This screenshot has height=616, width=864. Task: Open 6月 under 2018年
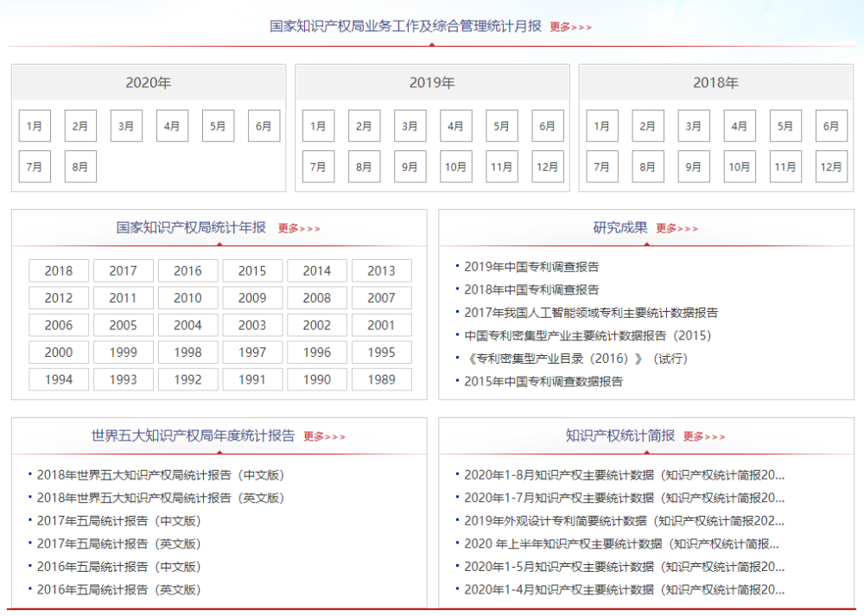pos(830,126)
